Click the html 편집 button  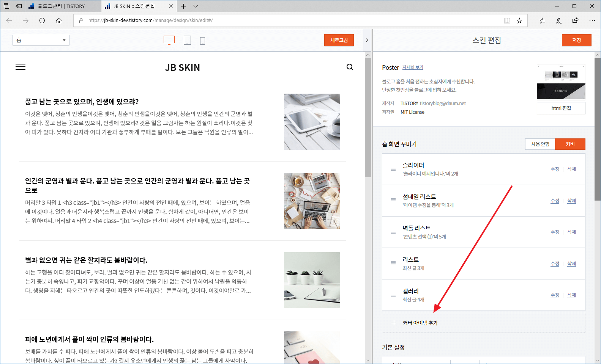[x=561, y=108]
